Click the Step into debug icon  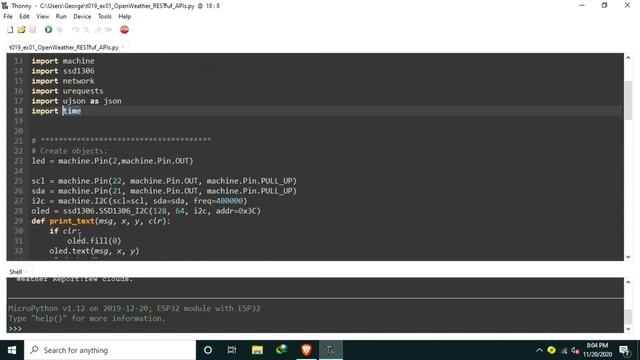(x=86, y=30)
